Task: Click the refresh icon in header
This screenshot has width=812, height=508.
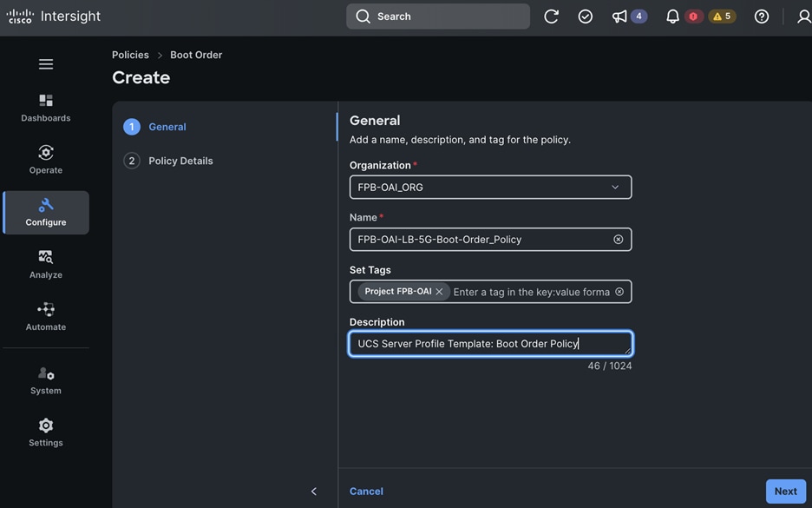Action: 551,16
